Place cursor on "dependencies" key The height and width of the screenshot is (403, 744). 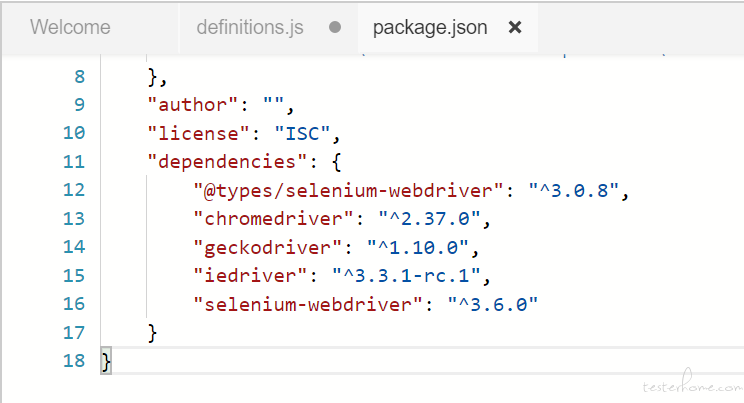pyautogui.click(x=227, y=162)
